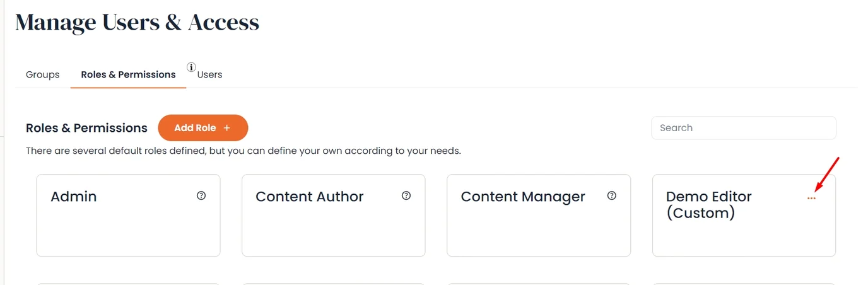Open help icon on Admin role card

pyautogui.click(x=201, y=196)
